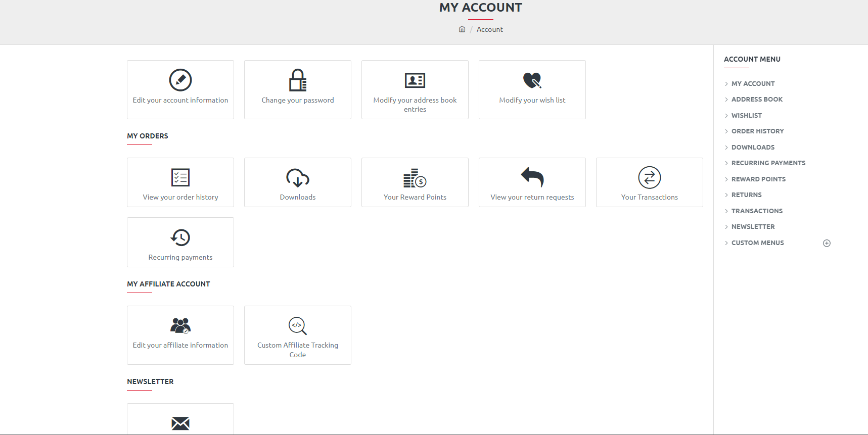Screen dimensions: 868x435
Task: Click the heart wish list icon
Action: pyautogui.click(x=532, y=80)
